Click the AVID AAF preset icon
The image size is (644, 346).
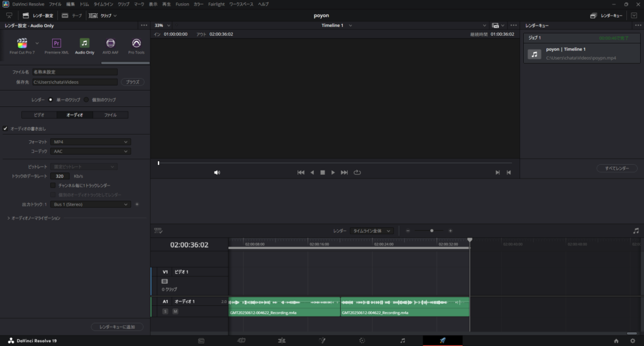click(x=111, y=43)
